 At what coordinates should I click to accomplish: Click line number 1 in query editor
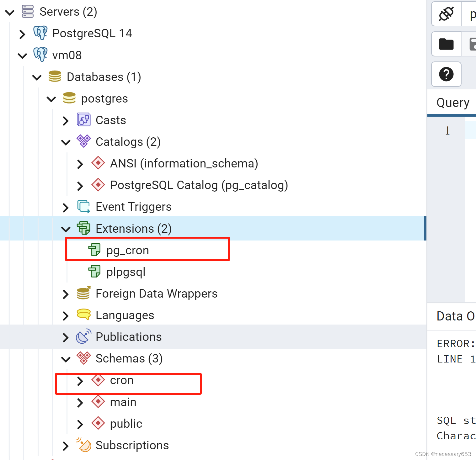(x=447, y=130)
